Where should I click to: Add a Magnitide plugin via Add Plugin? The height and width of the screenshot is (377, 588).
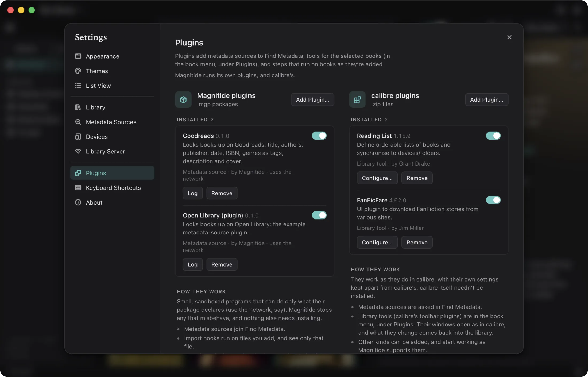coord(312,99)
